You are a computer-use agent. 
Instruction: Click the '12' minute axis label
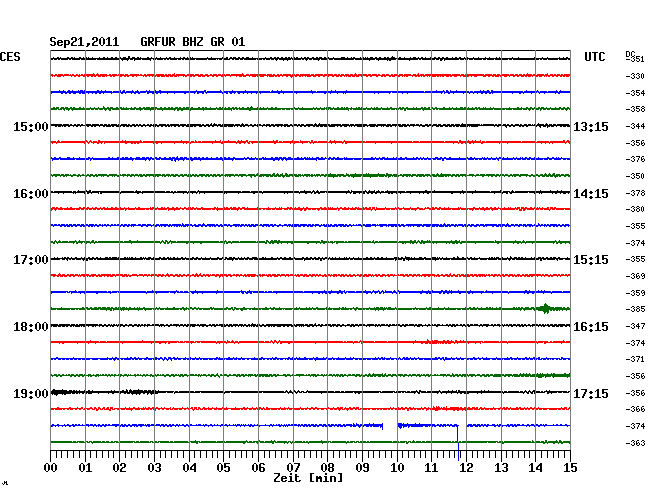466,468
